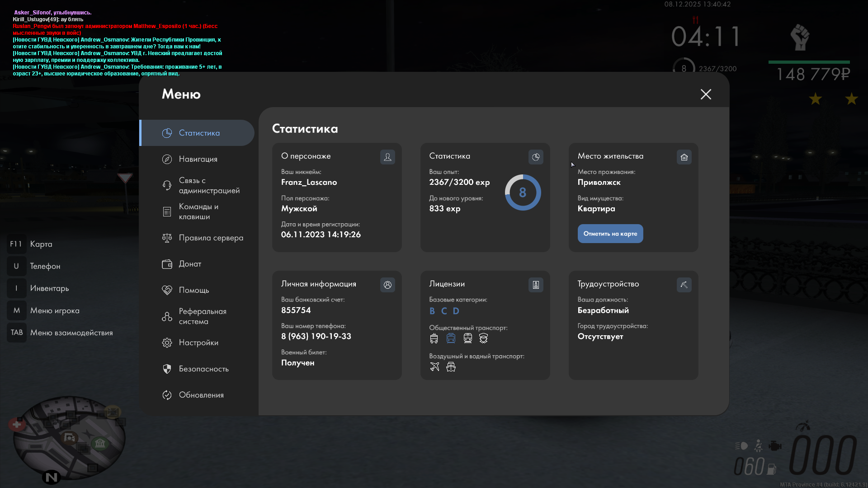Open the Навигация menu section

click(198, 159)
